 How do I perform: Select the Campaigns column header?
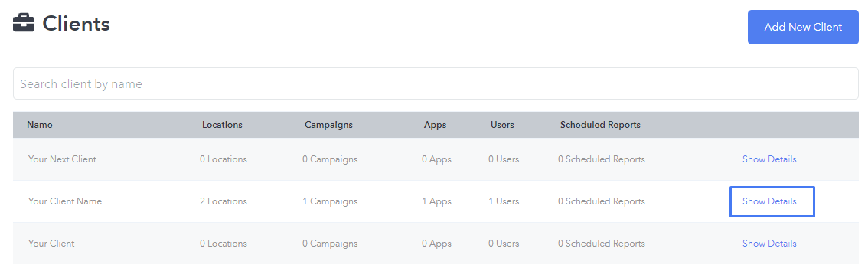329,125
